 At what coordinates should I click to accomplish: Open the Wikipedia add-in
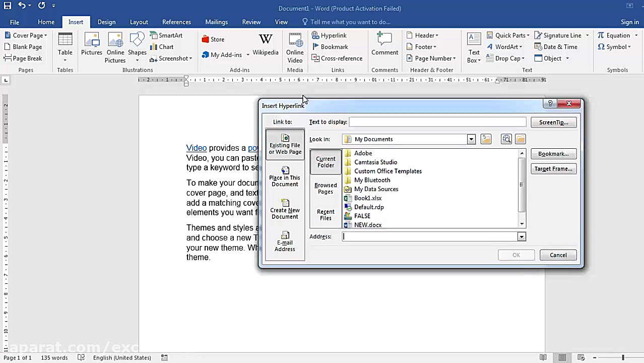point(265,45)
